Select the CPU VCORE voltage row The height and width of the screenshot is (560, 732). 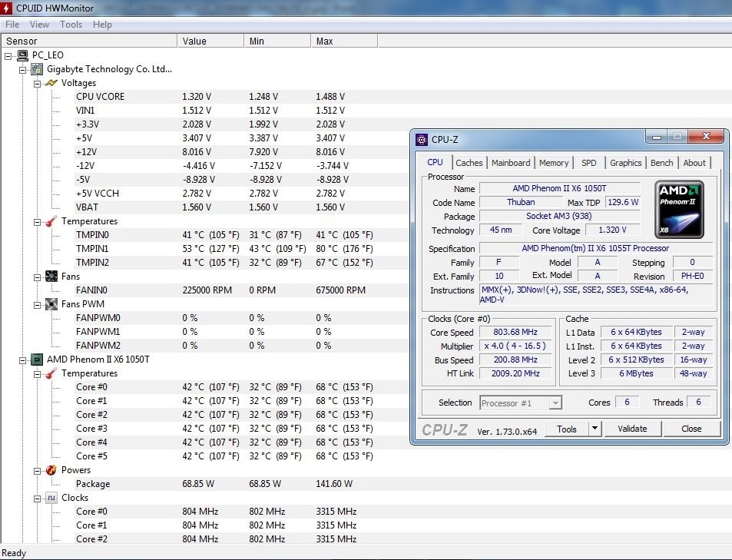click(x=226, y=97)
